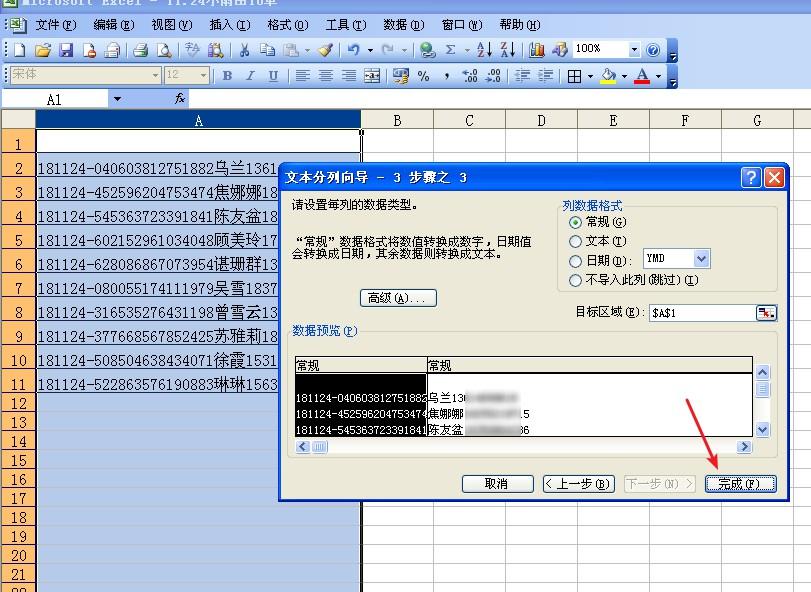Undo the last action with the Undo arrow
The height and width of the screenshot is (592, 811).
[x=354, y=50]
